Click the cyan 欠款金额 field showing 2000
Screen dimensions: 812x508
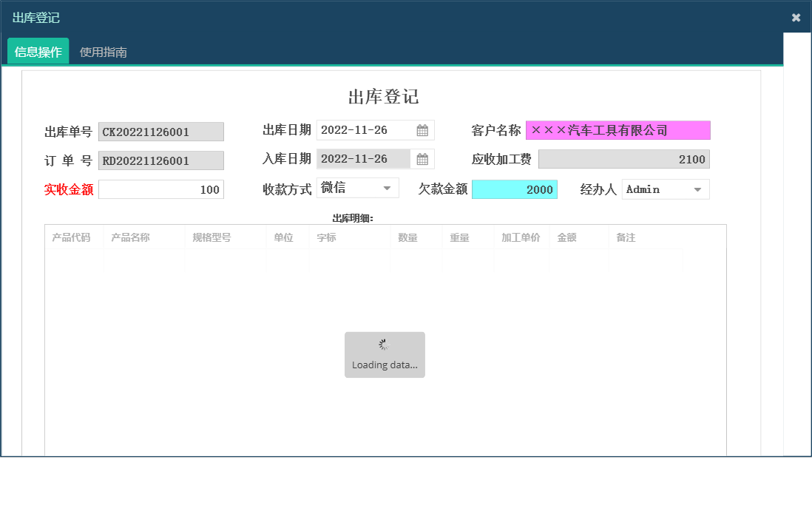(x=515, y=189)
